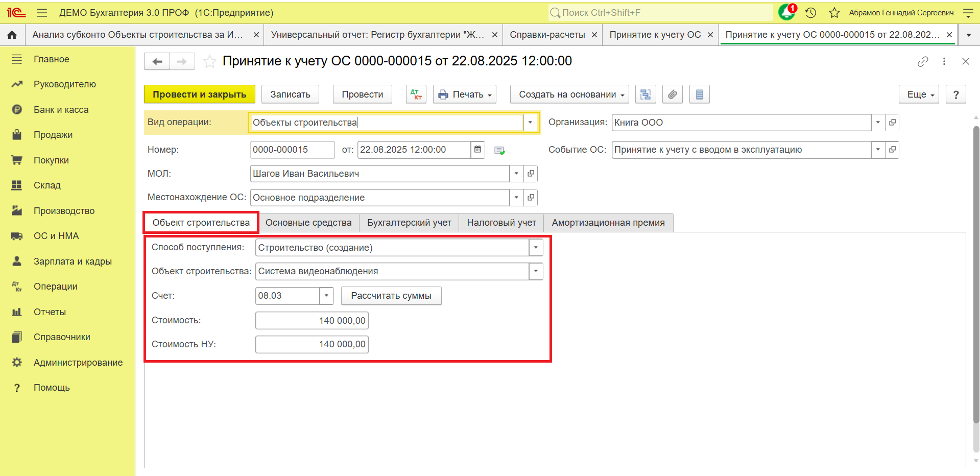
Task: Click the report list icon in toolbar
Action: click(700, 94)
